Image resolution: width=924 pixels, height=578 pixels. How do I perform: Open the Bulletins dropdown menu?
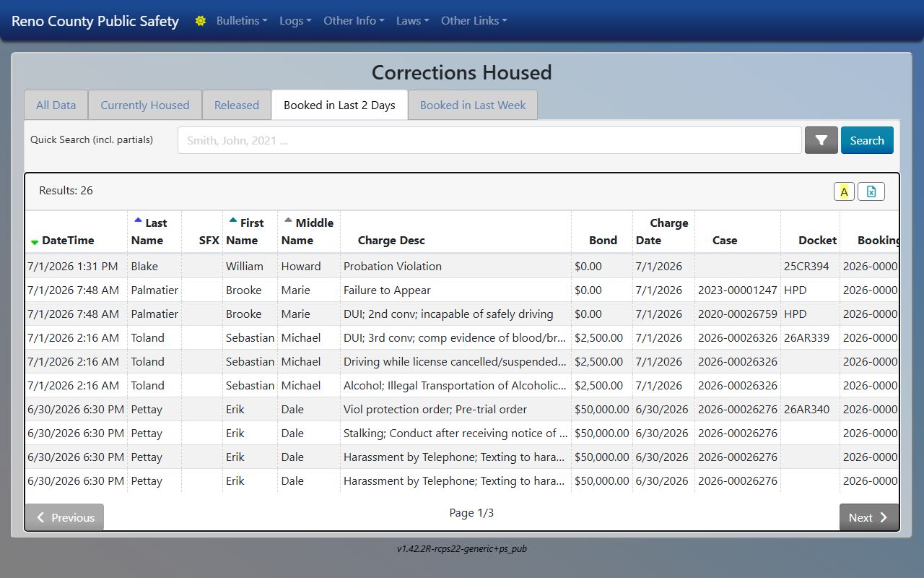click(242, 21)
